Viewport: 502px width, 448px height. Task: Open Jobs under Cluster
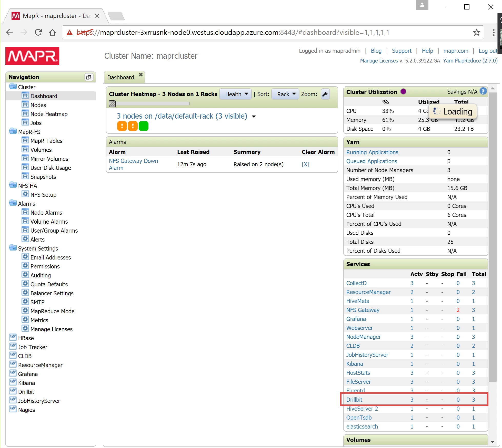pos(36,123)
